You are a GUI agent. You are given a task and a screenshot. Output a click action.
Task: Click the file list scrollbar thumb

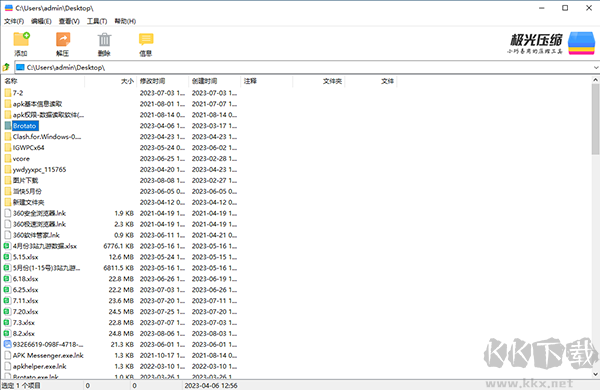595,119
